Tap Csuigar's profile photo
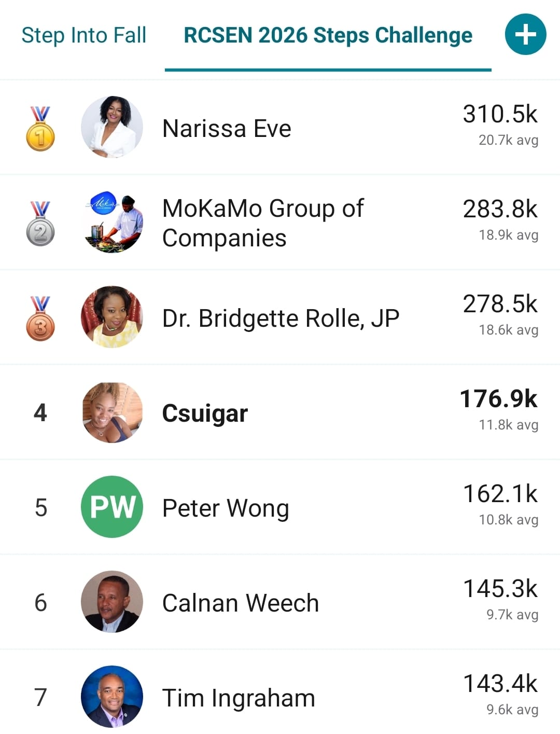Screen dimensions: 560x734 pos(112,412)
